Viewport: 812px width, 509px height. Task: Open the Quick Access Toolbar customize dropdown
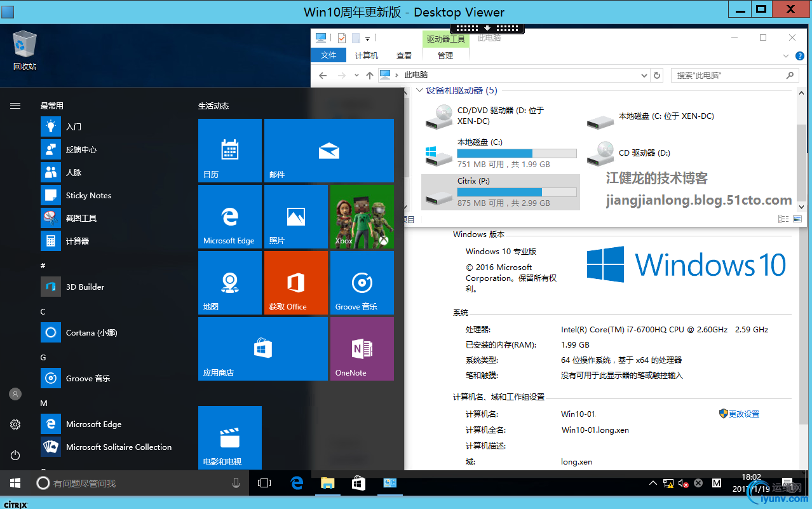pyautogui.click(x=367, y=38)
